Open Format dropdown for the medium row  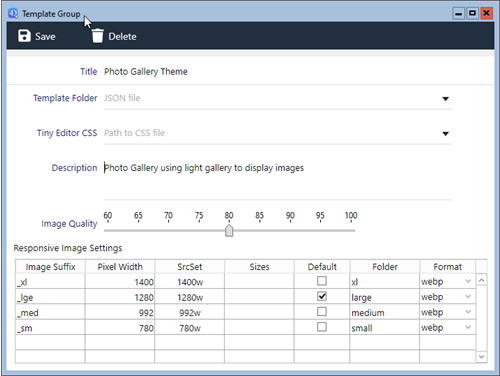point(468,312)
